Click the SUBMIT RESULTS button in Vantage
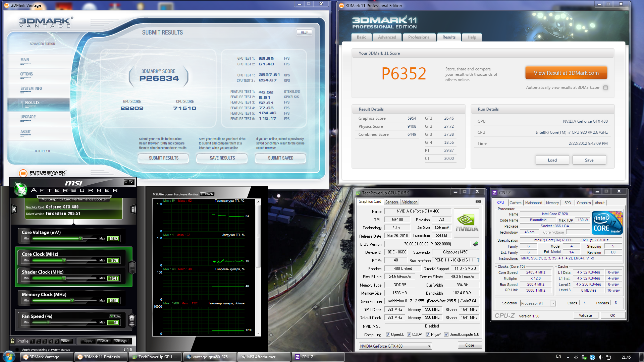The image size is (644, 362). [x=163, y=158]
